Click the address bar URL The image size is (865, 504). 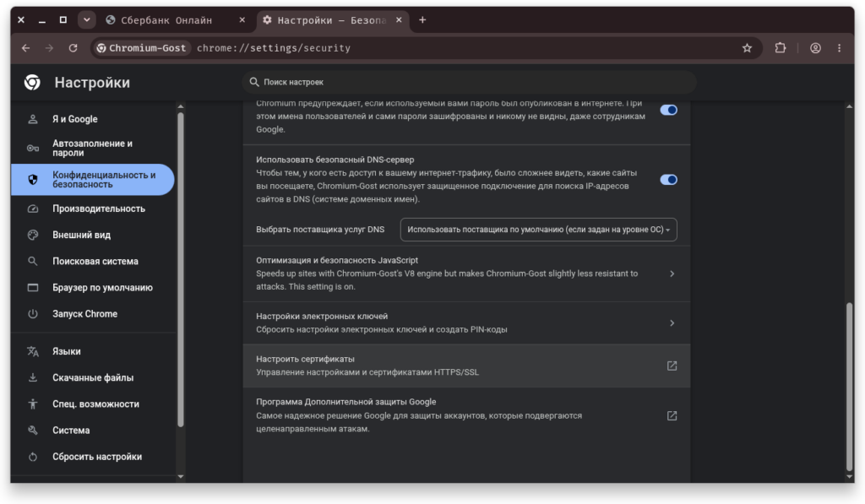tap(274, 48)
